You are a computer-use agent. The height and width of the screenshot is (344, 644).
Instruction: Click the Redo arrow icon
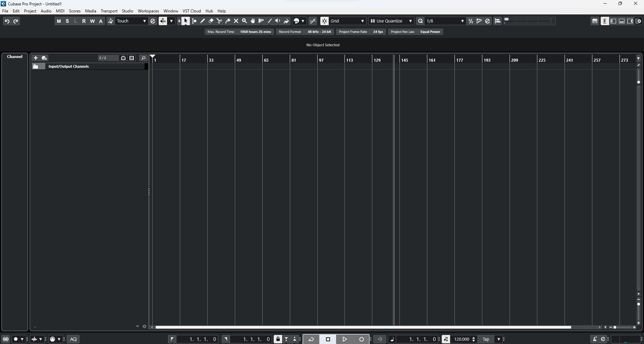(x=15, y=21)
